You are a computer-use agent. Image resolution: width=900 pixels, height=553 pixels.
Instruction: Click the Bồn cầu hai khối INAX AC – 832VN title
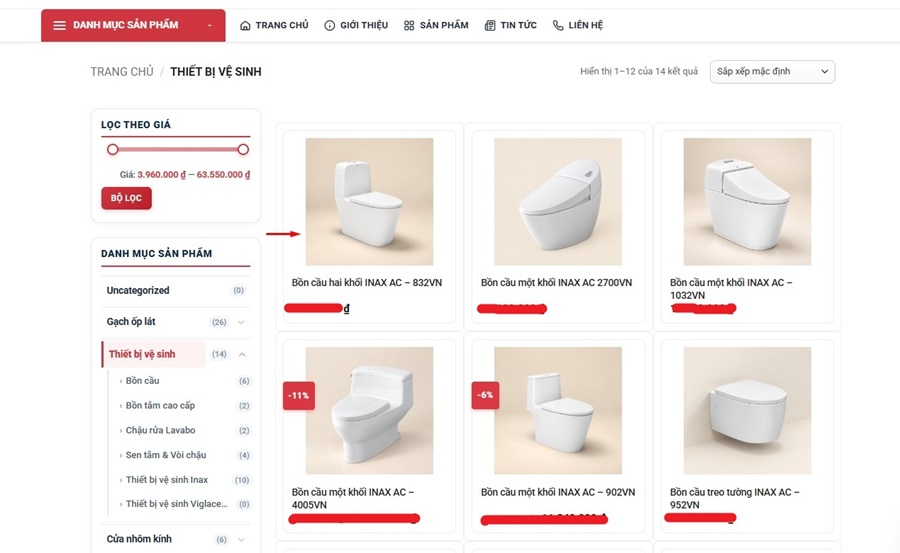[x=367, y=283]
